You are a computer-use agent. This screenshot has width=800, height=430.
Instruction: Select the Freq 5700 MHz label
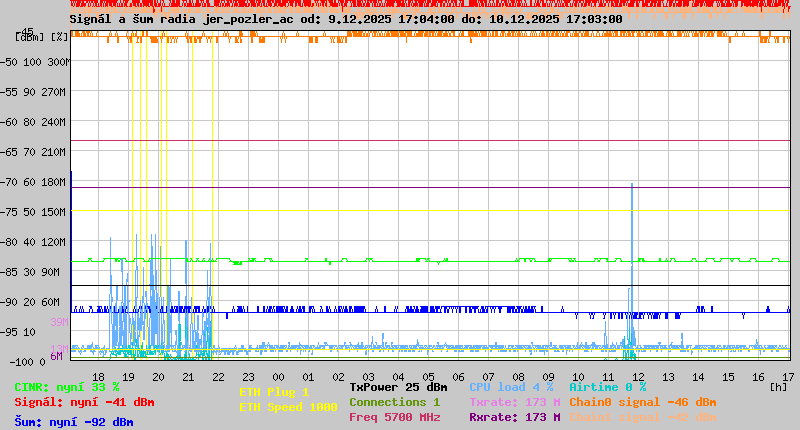pos(395,417)
